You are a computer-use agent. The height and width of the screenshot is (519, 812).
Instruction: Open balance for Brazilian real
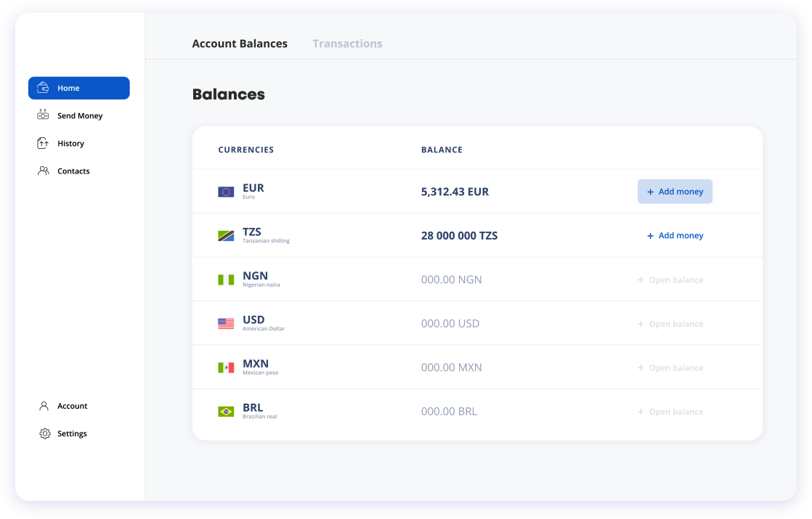coord(670,412)
